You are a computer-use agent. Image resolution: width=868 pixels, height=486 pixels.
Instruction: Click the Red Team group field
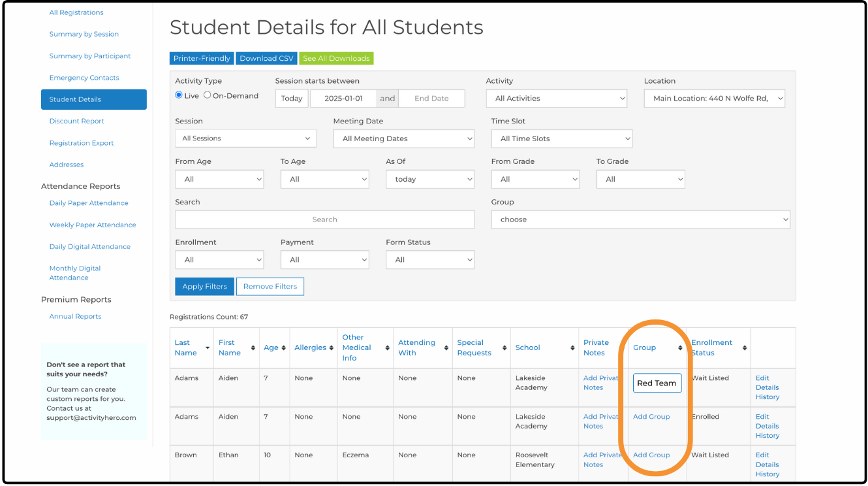click(x=657, y=383)
